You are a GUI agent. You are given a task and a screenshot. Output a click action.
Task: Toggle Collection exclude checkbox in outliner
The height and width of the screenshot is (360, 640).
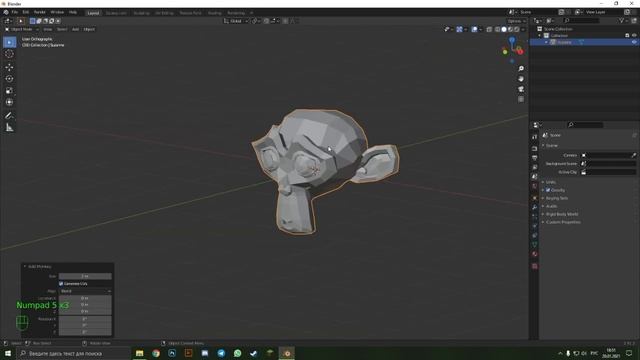tap(627, 36)
